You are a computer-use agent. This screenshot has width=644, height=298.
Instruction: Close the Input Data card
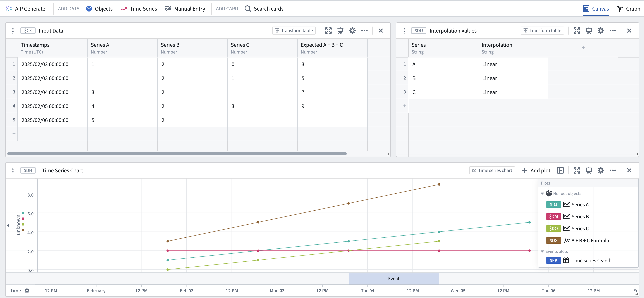click(381, 30)
